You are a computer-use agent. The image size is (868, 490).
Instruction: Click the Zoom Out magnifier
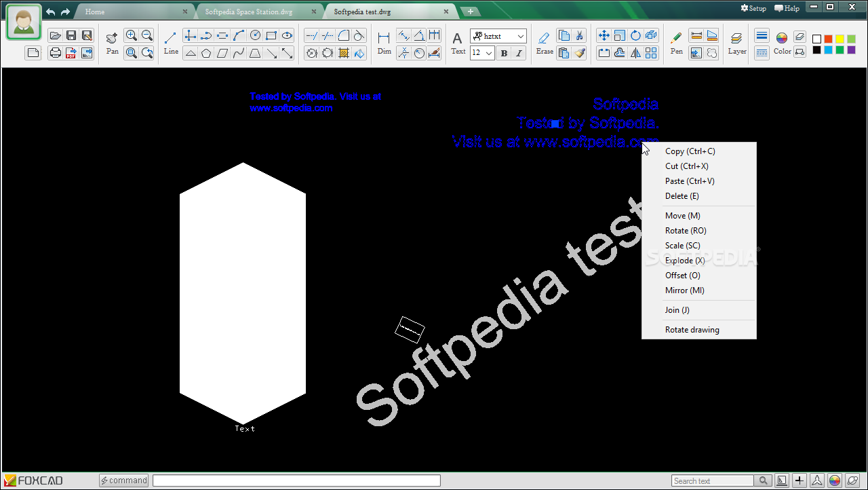tap(147, 36)
